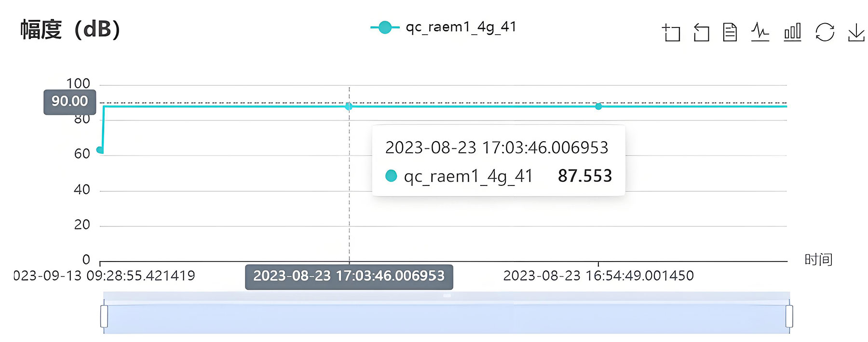868x342 pixels.
Task: Click the zoom reset back icon
Action: tap(701, 32)
